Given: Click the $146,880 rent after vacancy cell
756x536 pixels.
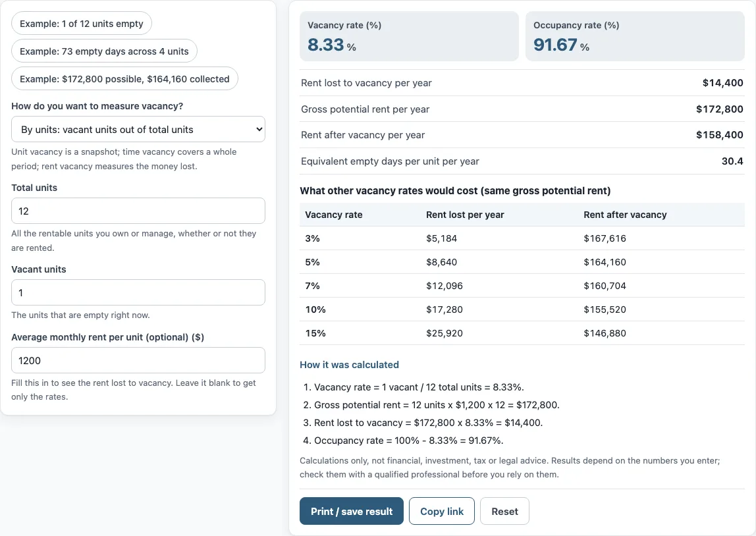Looking at the screenshot, I should tap(605, 333).
